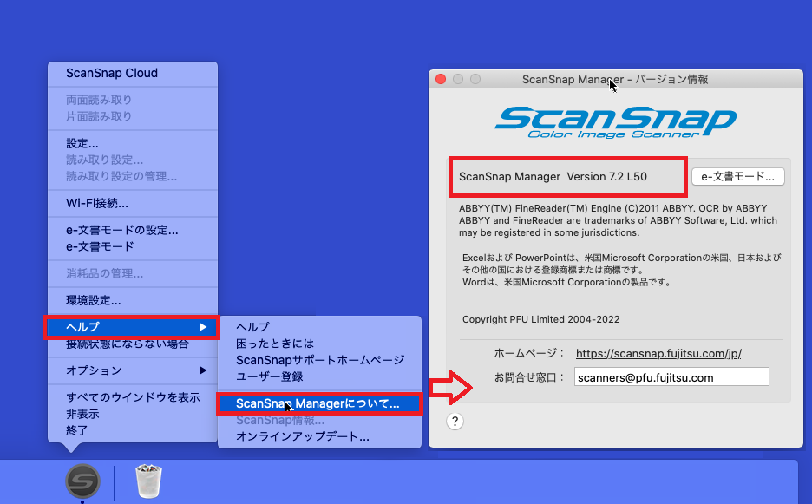Open the Trash in the Dock
The width and height of the screenshot is (812, 504).
(148, 481)
